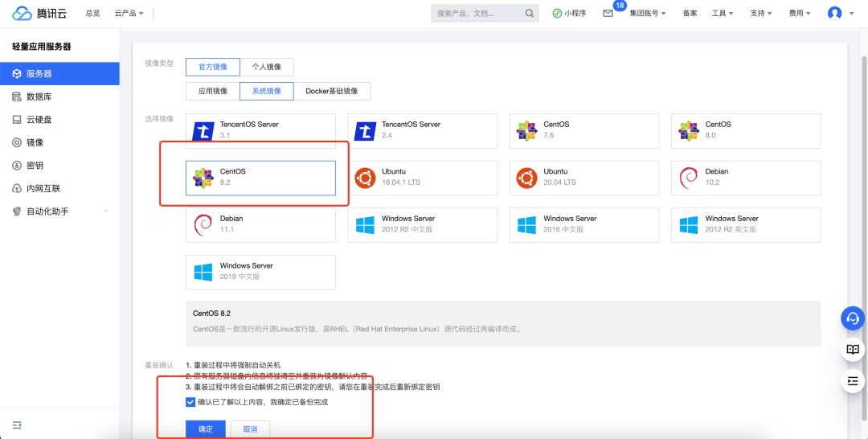The image size is (868, 439).
Task: Switch to Docker基础镜像 tab
Action: [332, 92]
